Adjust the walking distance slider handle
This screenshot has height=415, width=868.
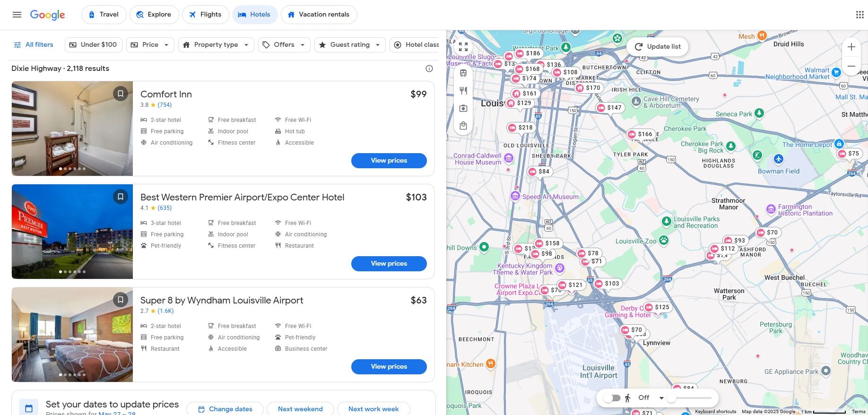tap(671, 398)
